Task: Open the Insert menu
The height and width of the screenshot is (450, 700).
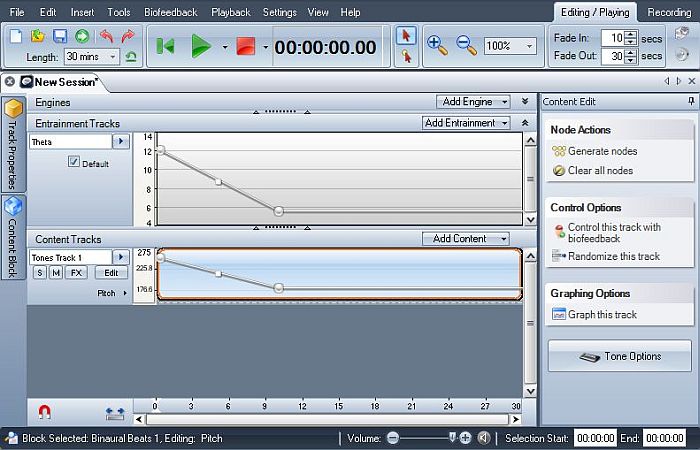Action: tap(82, 12)
